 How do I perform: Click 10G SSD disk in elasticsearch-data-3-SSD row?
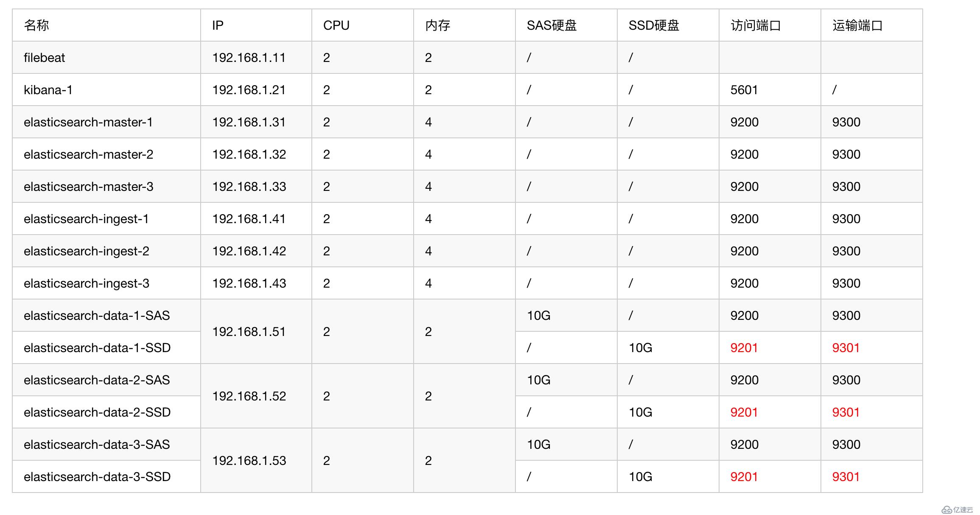coord(641,477)
